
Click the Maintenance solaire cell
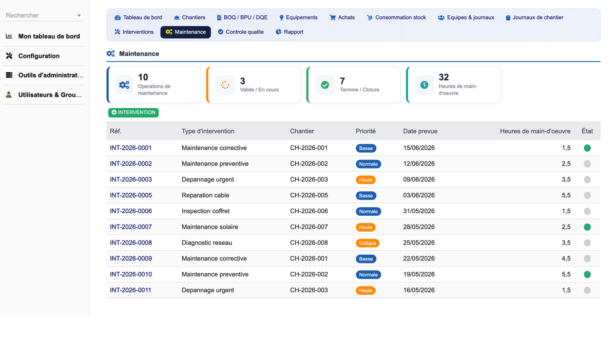(210, 227)
